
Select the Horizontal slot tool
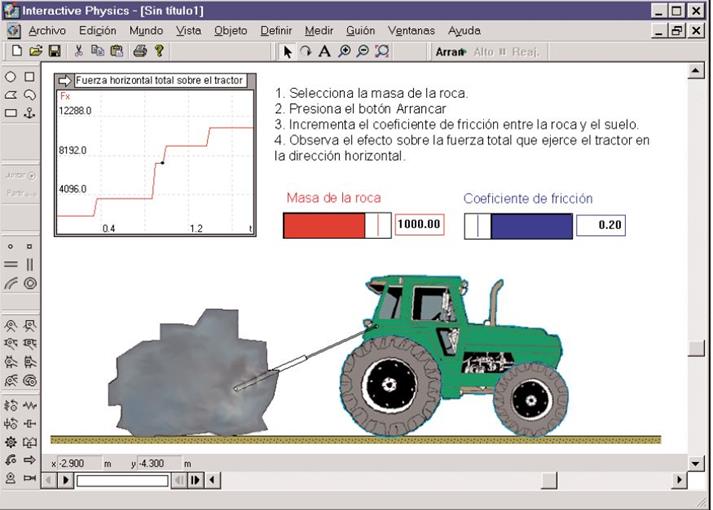coord(10,265)
